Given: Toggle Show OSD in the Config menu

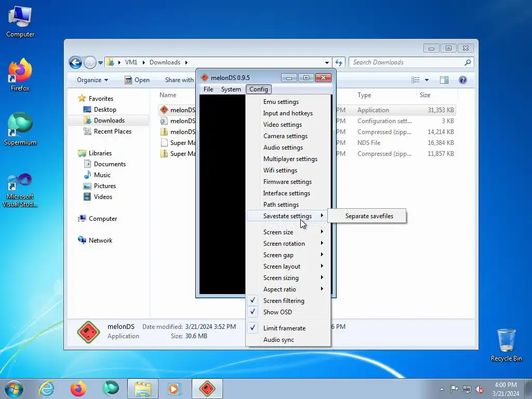Looking at the screenshot, I should tap(288, 312).
